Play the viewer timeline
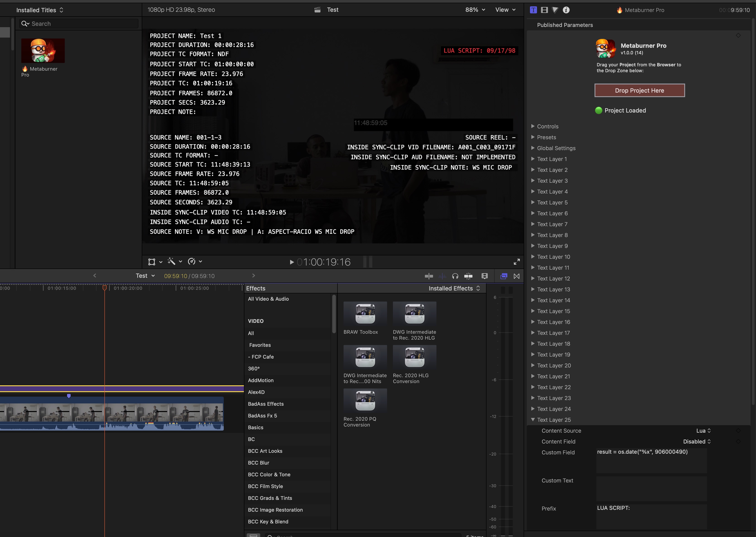 (x=292, y=262)
